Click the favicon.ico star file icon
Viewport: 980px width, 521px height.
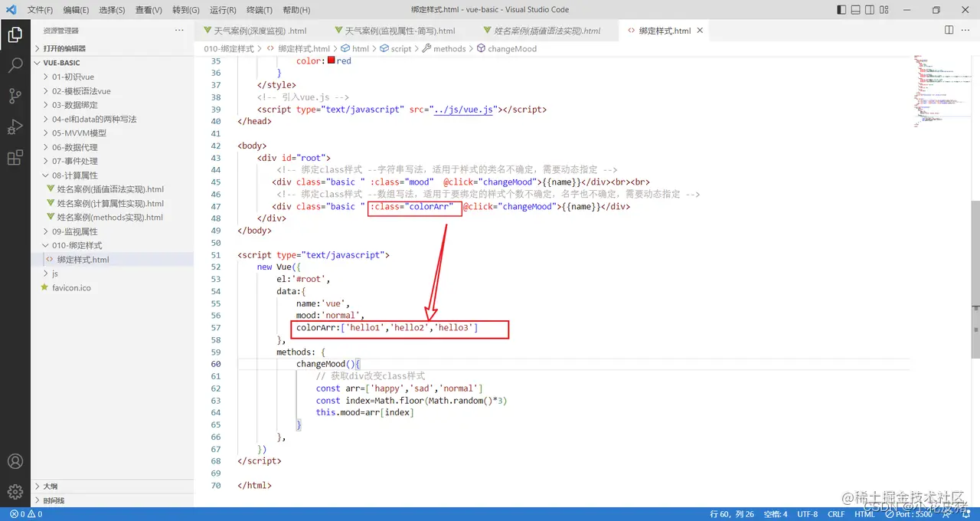coord(45,288)
